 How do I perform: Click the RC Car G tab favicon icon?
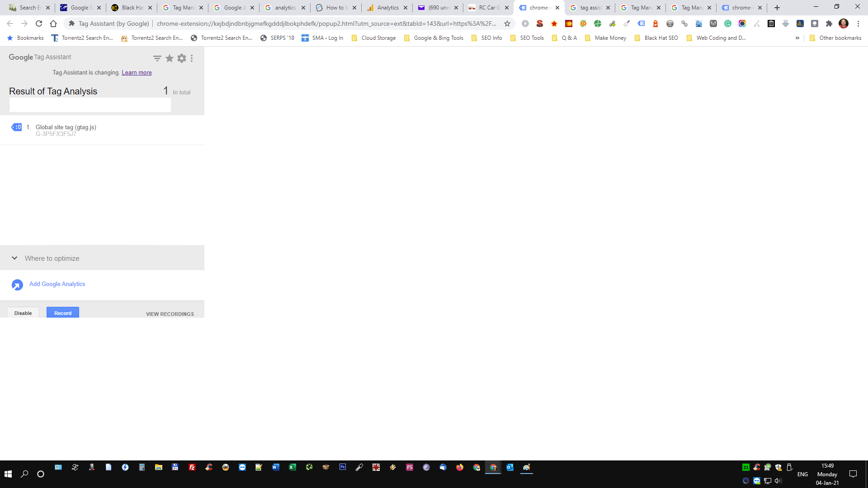[472, 7]
